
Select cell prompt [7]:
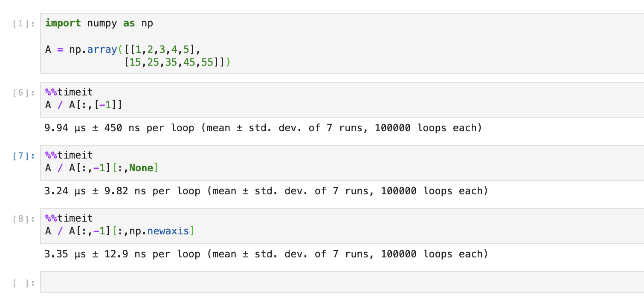click(24, 156)
